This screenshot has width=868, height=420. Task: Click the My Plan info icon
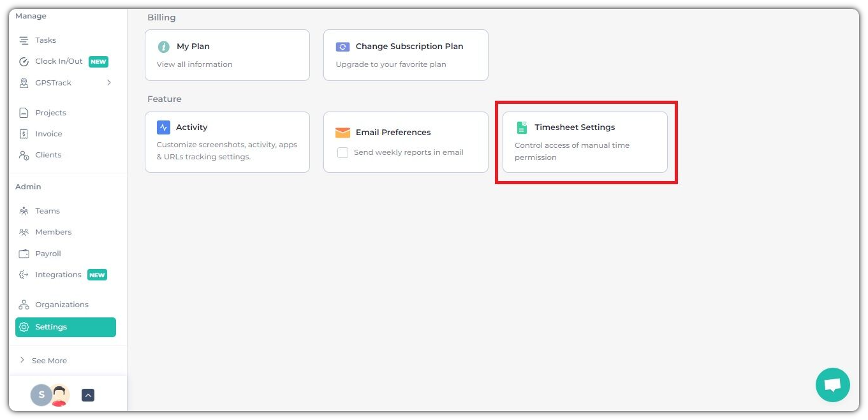[164, 47]
